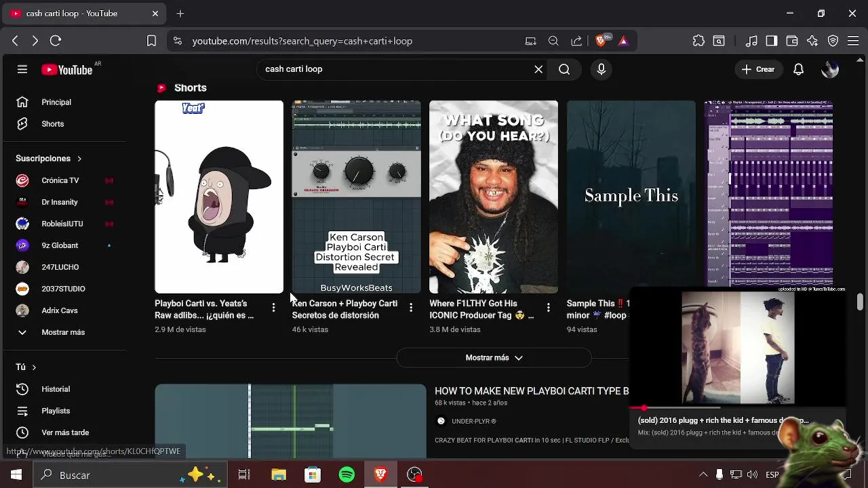Viewport: 868px width, 488px height.
Task: Start voice search with the microphone
Action: pyautogui.click(x=601, y=69)
